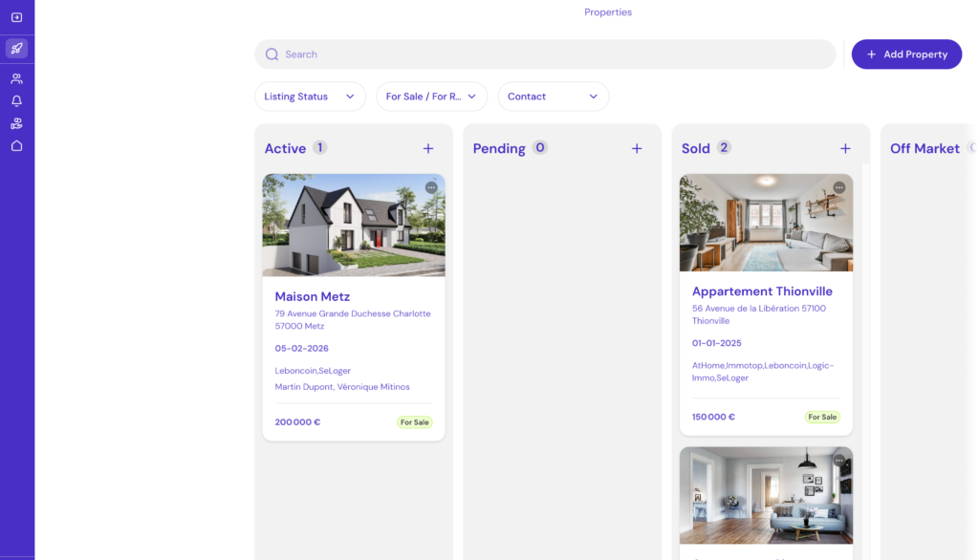The image size is (979, 560).
Task: Open the Maison Metz title link
Action: 313,296
